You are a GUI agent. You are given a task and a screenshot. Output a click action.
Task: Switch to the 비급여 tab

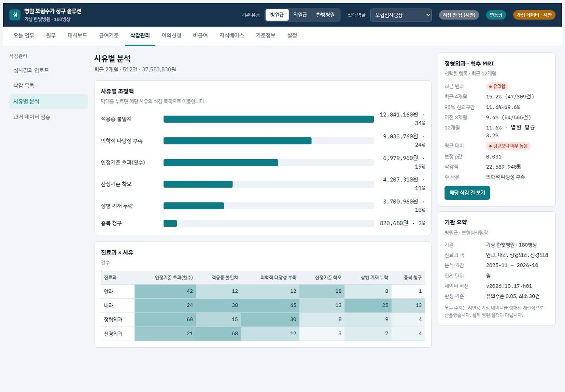point(200,35)
